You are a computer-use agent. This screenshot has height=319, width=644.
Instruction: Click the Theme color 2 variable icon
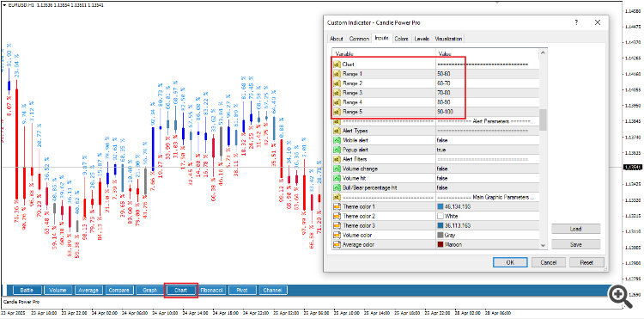click(337, 216)
